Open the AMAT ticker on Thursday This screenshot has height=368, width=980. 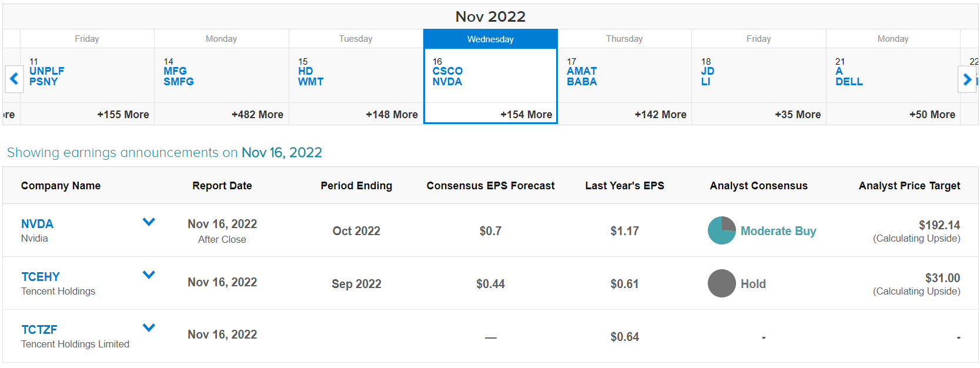582,71
